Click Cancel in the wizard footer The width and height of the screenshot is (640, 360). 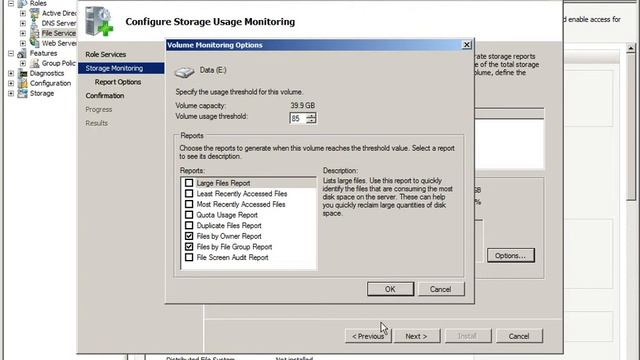[519, 336]
